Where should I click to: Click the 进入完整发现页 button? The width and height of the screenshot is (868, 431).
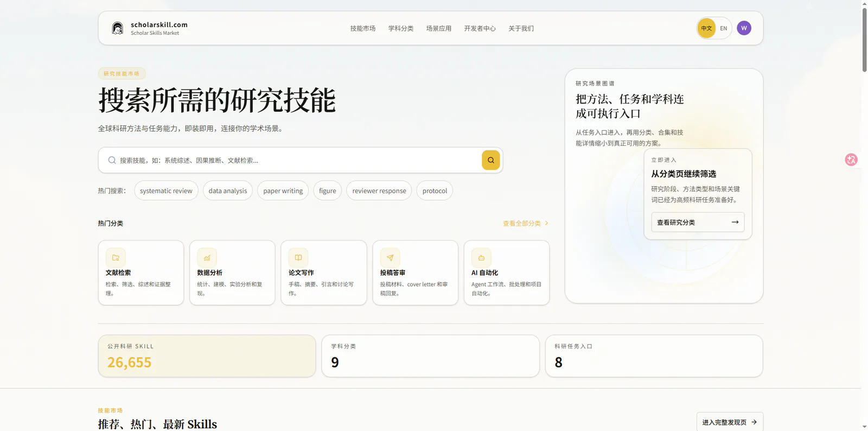tap(730, 422)
